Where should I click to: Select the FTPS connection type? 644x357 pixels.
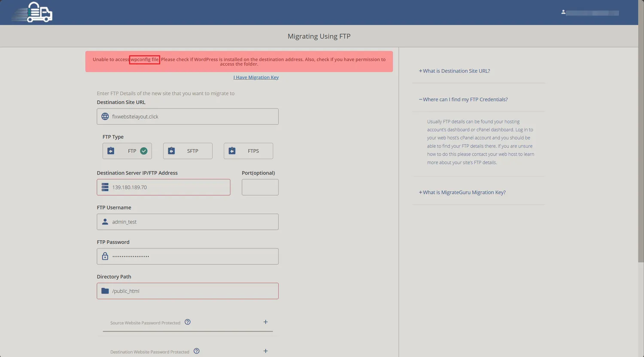[x=248, y=151]
